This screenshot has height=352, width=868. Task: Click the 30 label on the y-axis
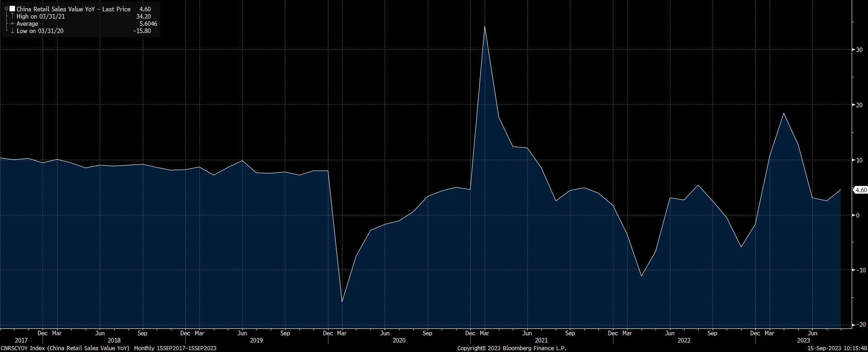click(x=859, y=50)
